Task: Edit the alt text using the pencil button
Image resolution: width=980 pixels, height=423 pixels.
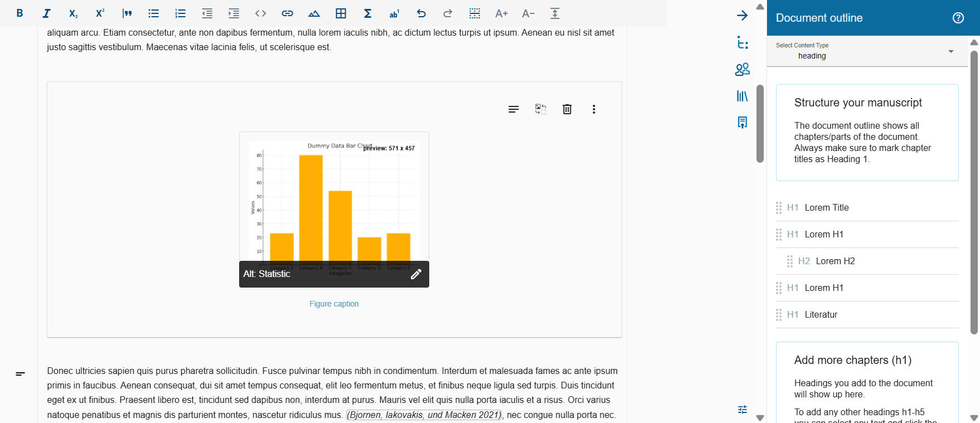Action: (x=416, y=274)
